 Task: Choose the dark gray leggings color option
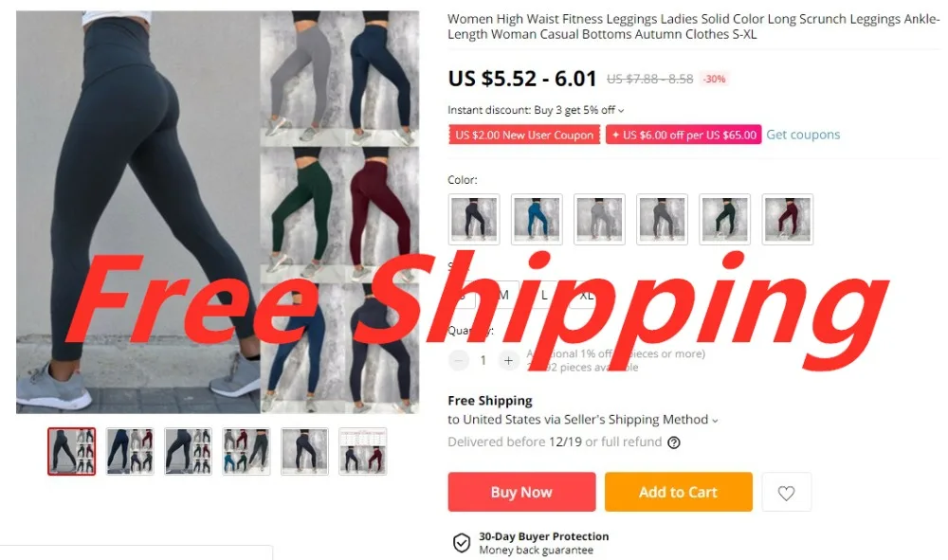(x=662, y=219)
